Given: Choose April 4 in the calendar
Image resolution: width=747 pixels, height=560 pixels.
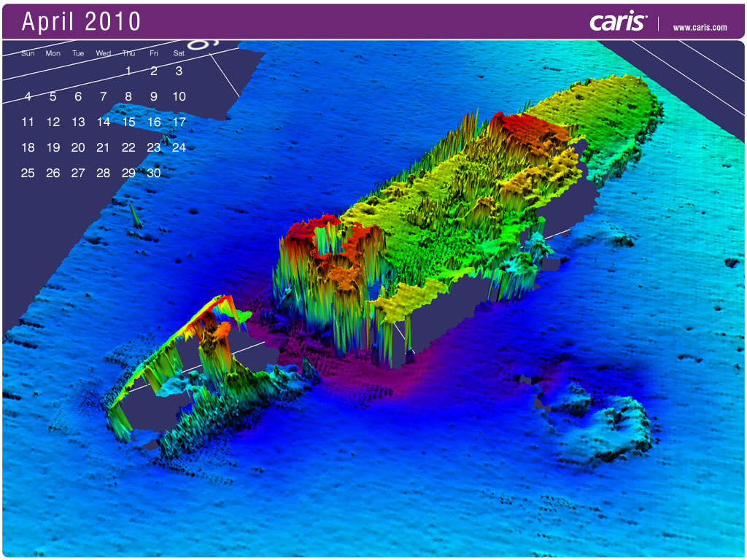Looking at the screenshot, I should tap(28, 97).
